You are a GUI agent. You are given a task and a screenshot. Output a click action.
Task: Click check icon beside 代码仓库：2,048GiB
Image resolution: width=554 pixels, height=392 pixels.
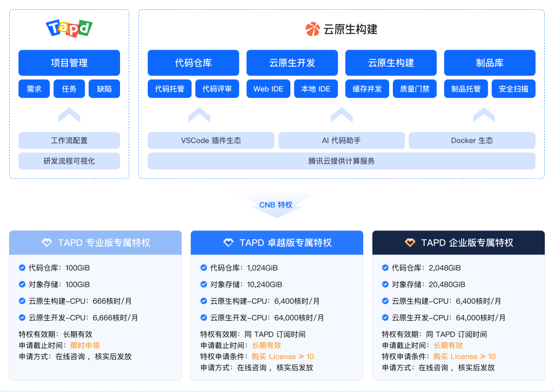[x=385, y=268]
